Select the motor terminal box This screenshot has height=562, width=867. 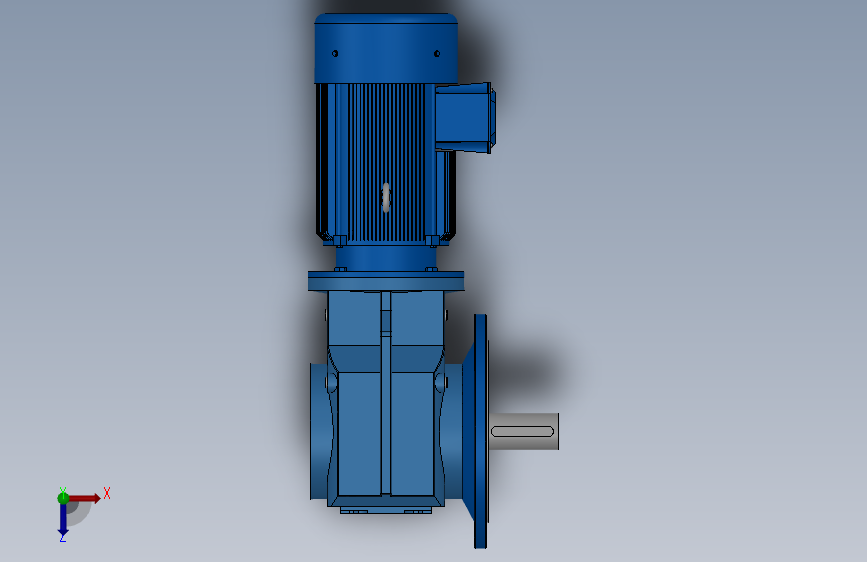click(x=464, y=117)
